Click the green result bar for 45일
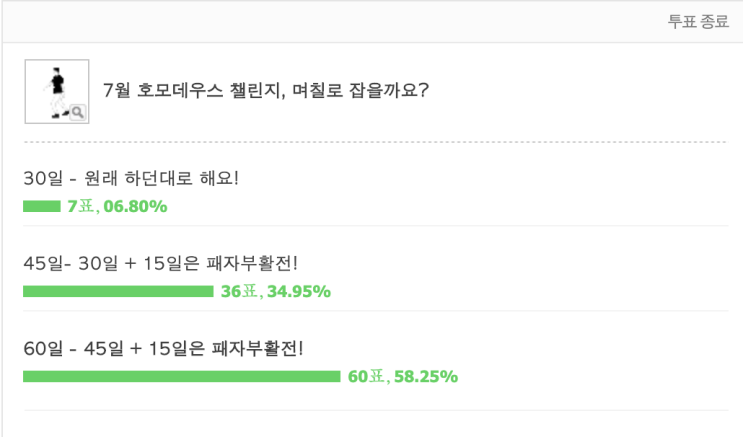 117,292
